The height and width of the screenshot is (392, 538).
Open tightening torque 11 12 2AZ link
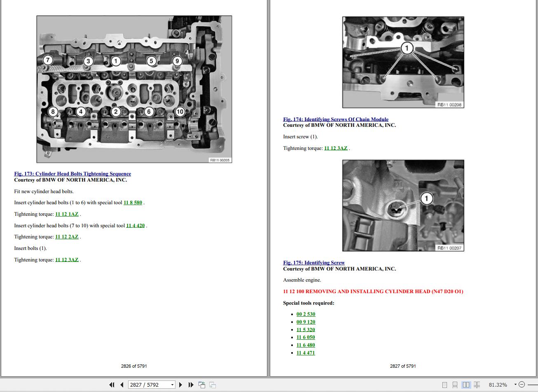pos(67,237)
